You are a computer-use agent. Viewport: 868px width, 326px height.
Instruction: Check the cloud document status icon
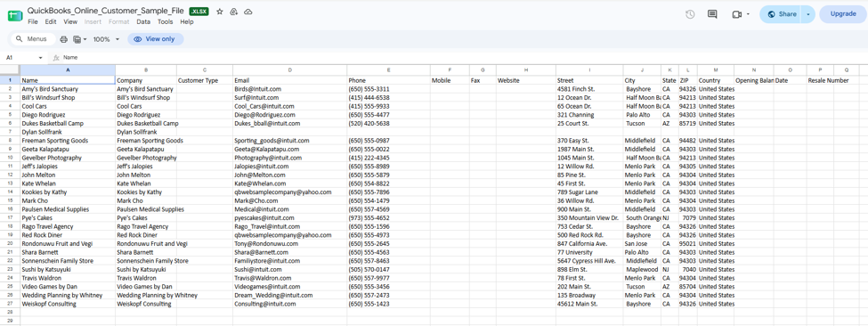[248, 12]
